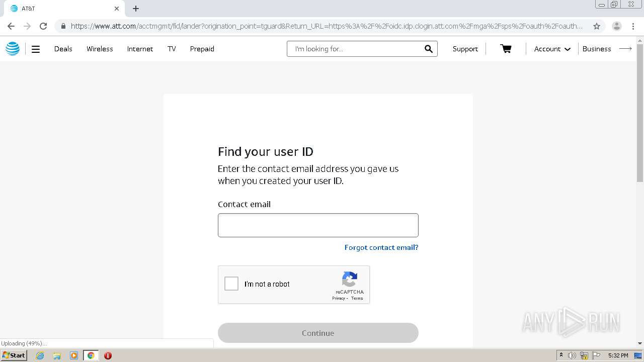644x362 pixels.
Task: Check the I'm not a robot box
Action: click(231, 284)
